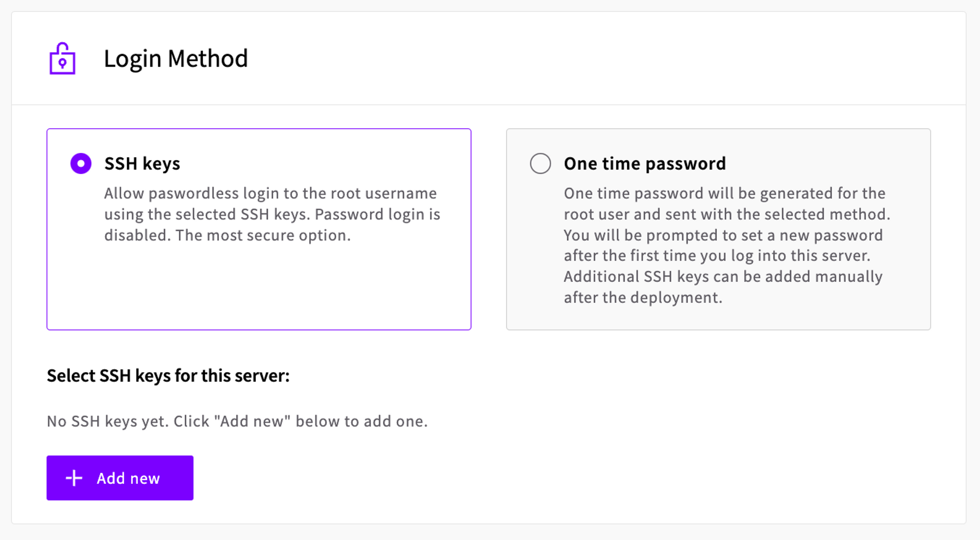
Task: Select the SSH keys radio button
Action: [x=81, y=163]
